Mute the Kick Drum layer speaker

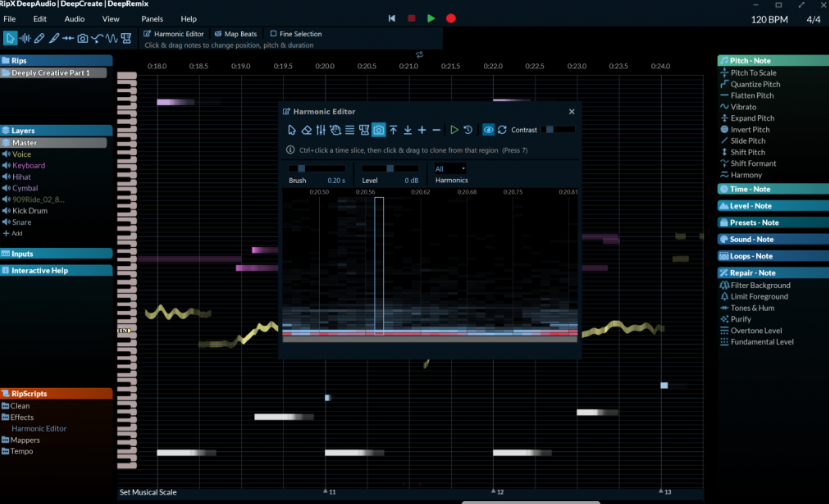coord(6,210)
